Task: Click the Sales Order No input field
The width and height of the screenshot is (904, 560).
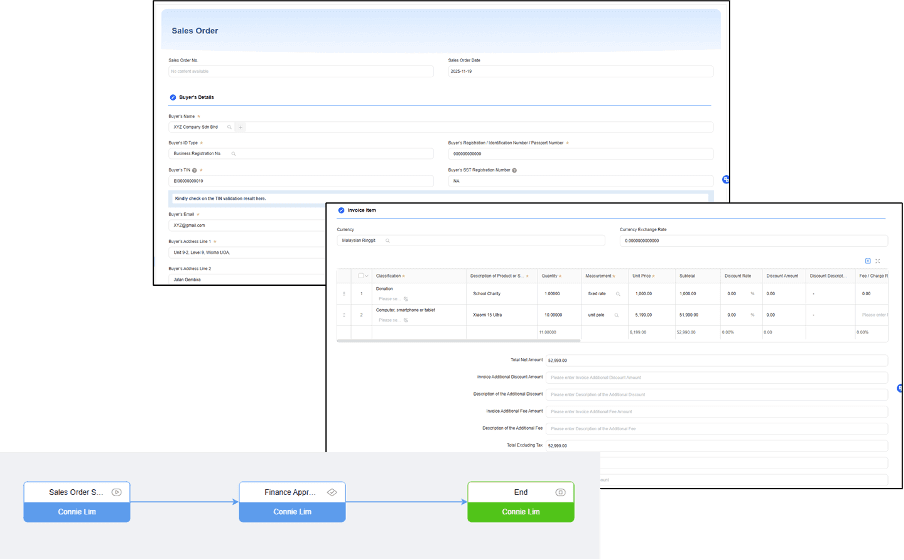Action: click(x=300, y=72)
